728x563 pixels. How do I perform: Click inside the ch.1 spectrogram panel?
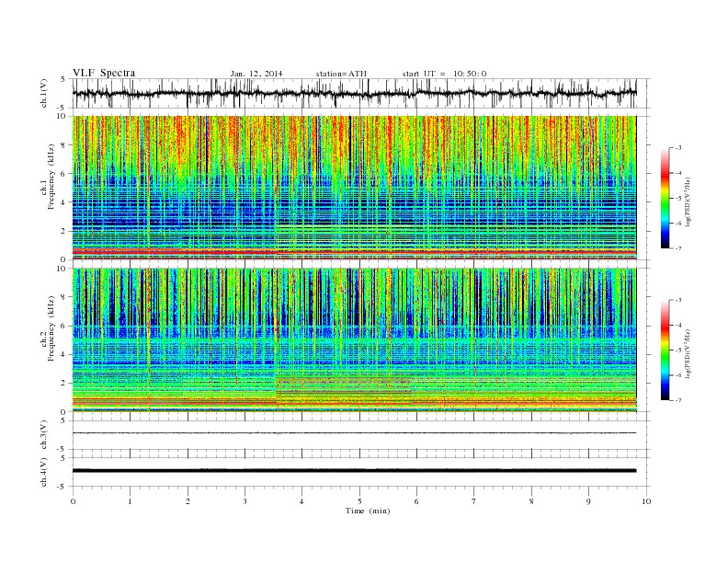[354, 188]
